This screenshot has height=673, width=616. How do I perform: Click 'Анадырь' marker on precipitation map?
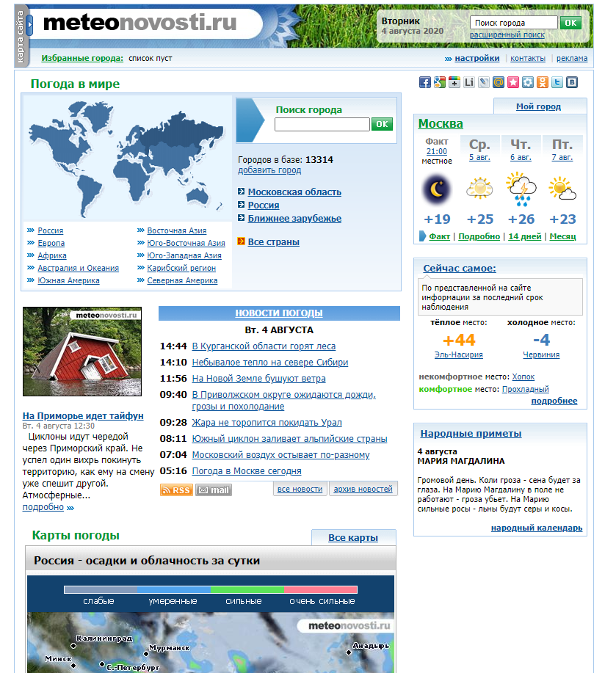click(349, 652)
